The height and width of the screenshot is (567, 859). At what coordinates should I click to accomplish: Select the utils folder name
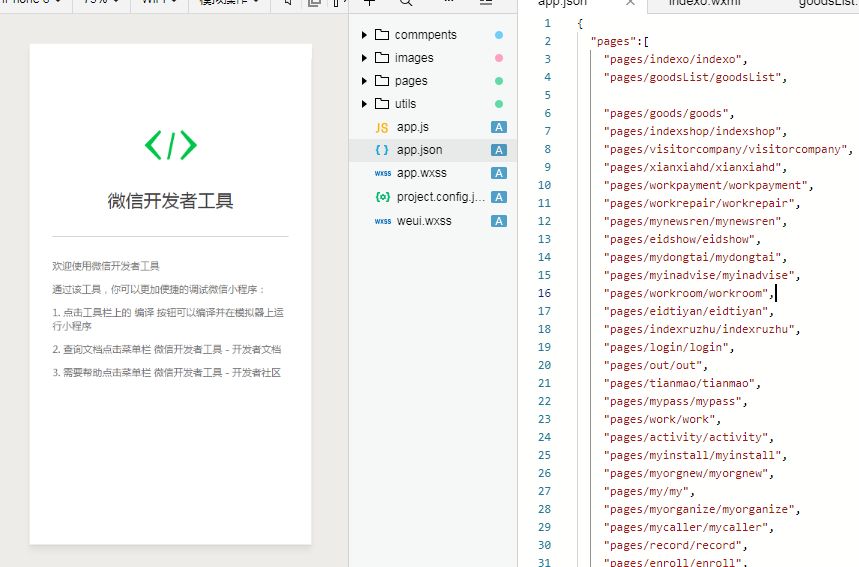click(x=405, y=104)
